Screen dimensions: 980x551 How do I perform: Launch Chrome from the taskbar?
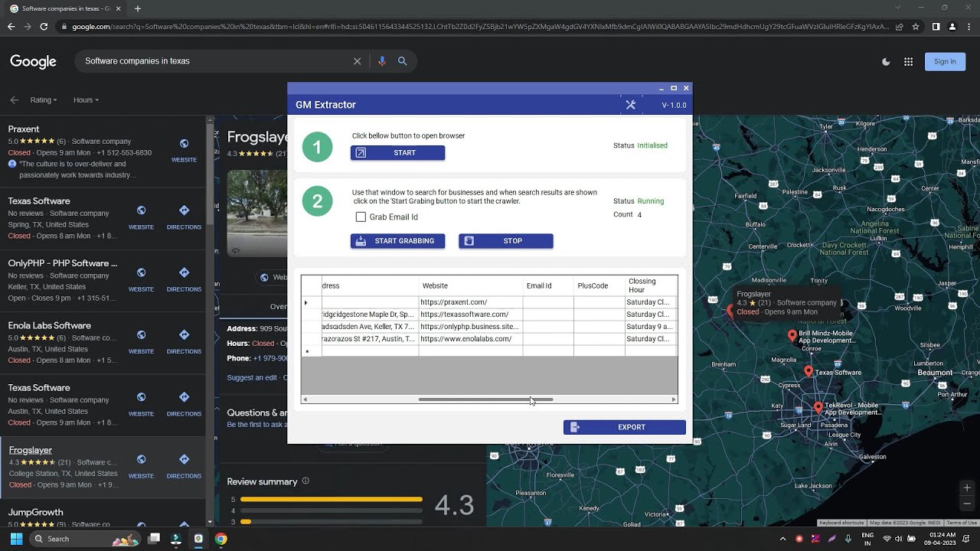point(221,539)
